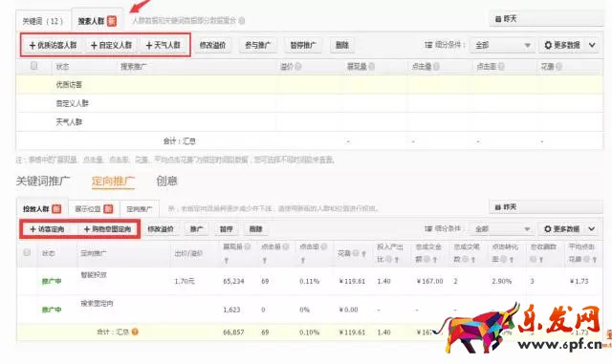Open the 昨天 date picker above the 搜索人群 table
This screenshot has width=612, height=364.
(546, 19)
